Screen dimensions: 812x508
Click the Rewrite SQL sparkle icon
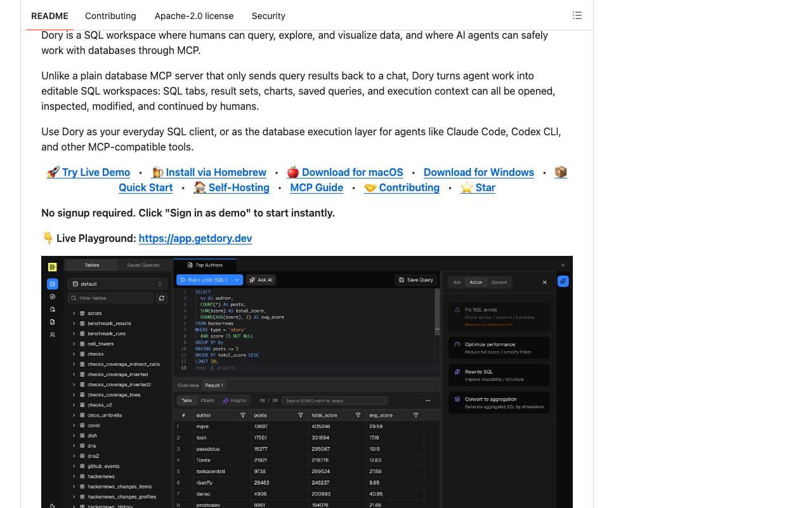tap(457, 372)
